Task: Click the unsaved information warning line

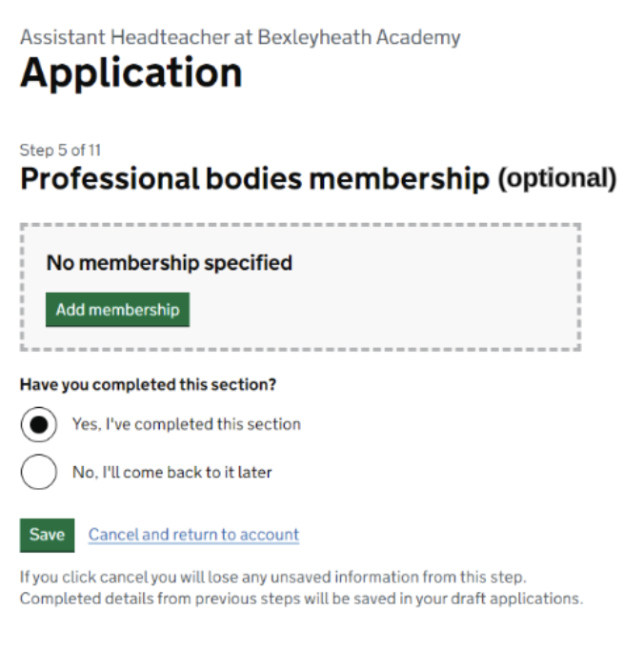Action: click(272, 578)
